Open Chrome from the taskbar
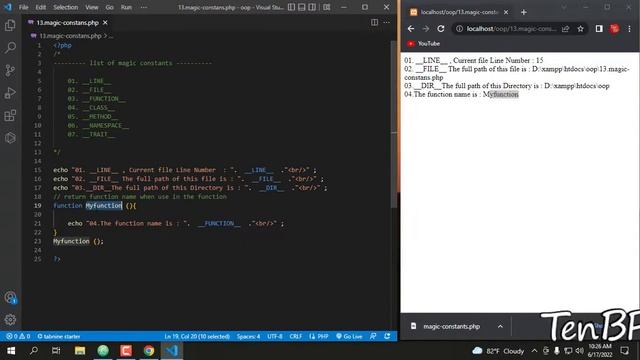The height and width of the screenshot is (360, 640). point(149,351)
